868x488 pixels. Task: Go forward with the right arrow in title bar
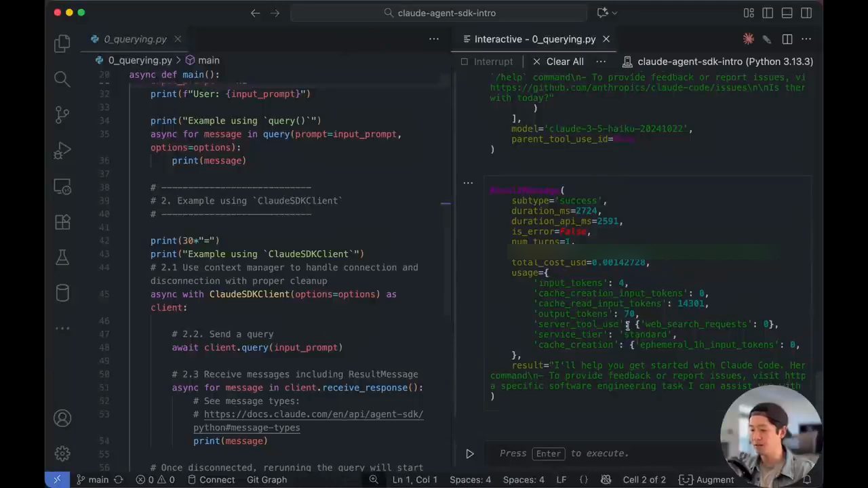(x=275, y=13)
